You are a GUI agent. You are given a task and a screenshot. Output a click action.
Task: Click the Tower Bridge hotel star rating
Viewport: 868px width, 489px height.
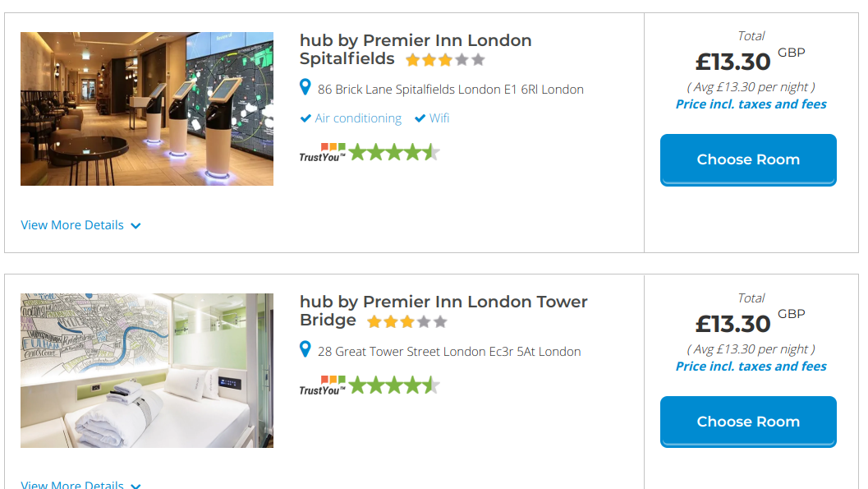pyautogui.click(x=407, y=321)
